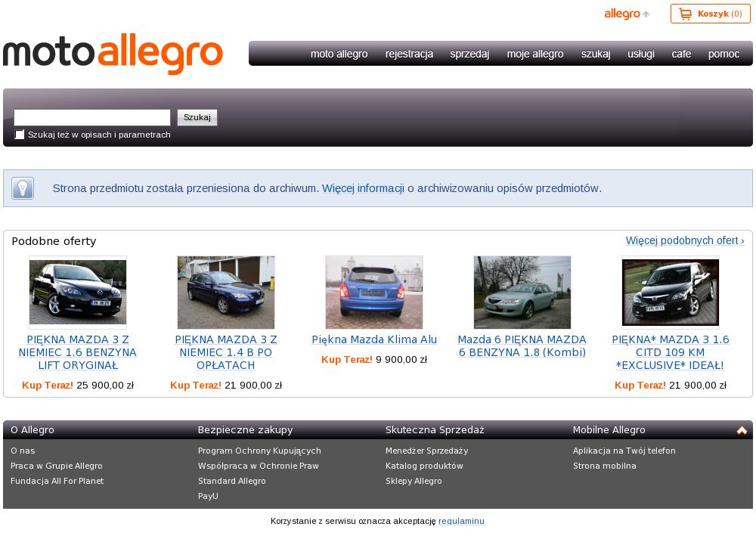Viewport: 756px width, 536px height.
Task: Open 'PIĘKNA* MAZDA 3 1.6 CITD' link
Action: coord(670,352)
